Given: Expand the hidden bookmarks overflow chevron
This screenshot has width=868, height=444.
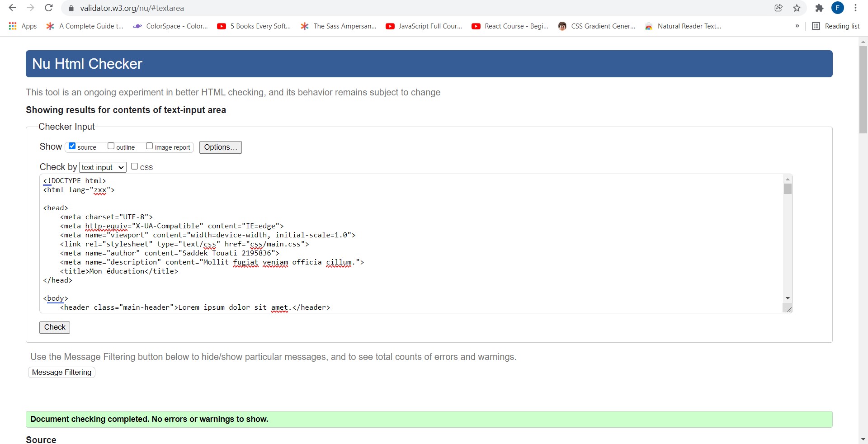Looking at the screenshot, I should click(797, 26).
